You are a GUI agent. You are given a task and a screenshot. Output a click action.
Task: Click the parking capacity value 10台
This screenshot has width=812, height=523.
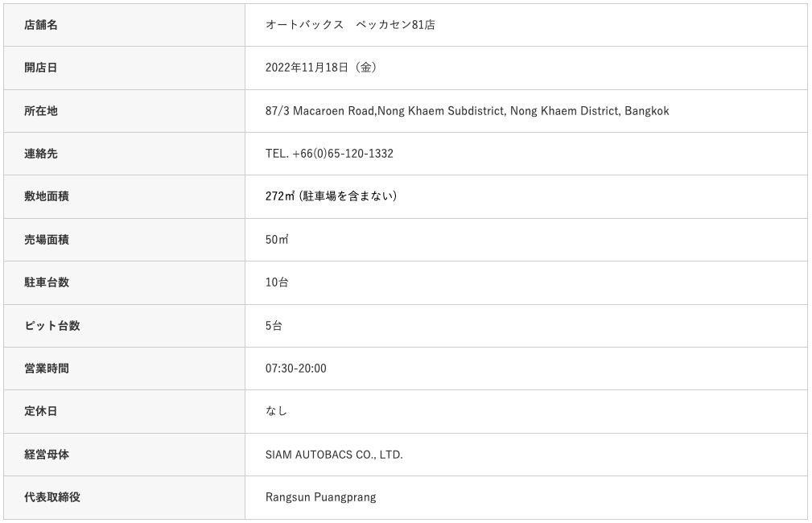(x=277, y=282)
